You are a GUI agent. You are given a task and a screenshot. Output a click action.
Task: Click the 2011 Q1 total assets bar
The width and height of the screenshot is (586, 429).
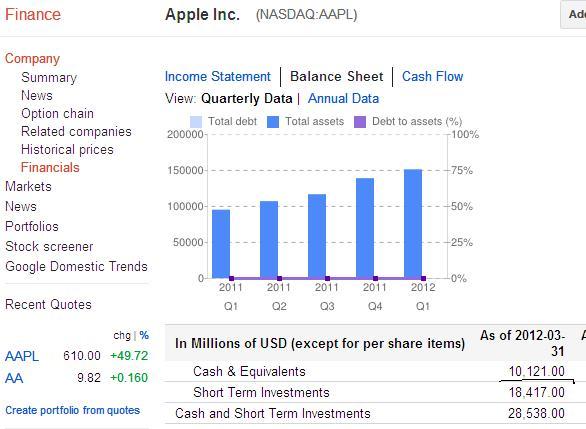point(221,244)
